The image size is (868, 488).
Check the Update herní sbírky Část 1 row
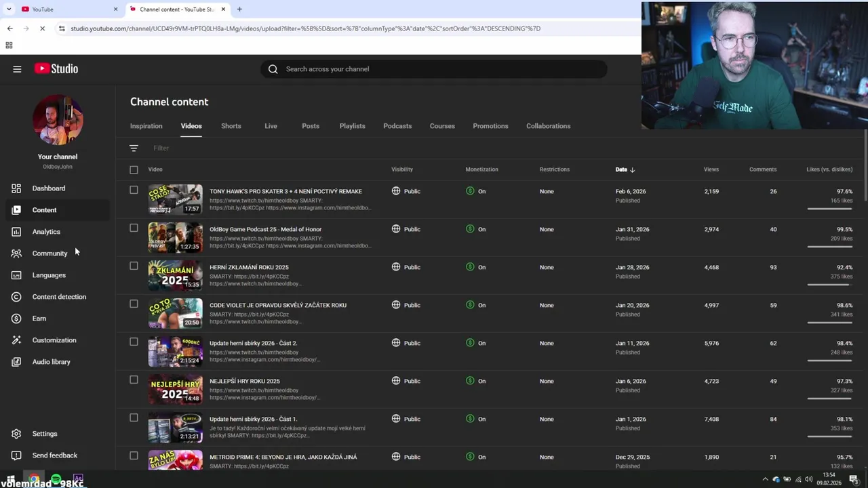tap(134, 418)
